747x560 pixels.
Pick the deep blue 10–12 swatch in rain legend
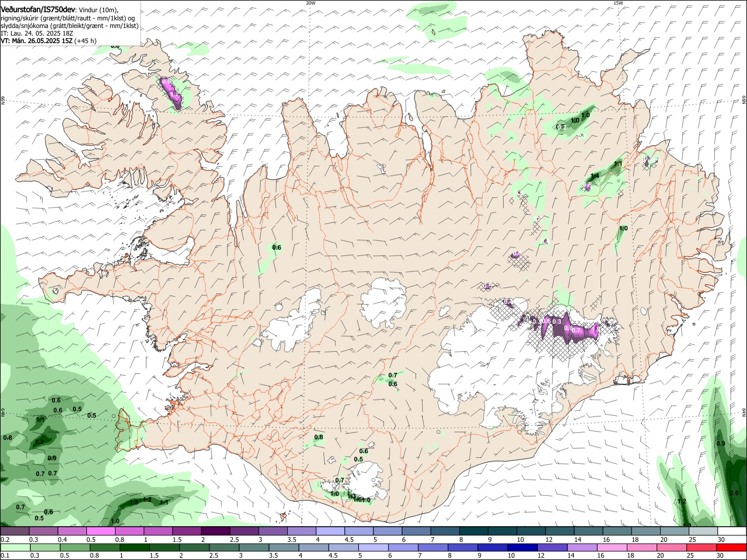522,548
